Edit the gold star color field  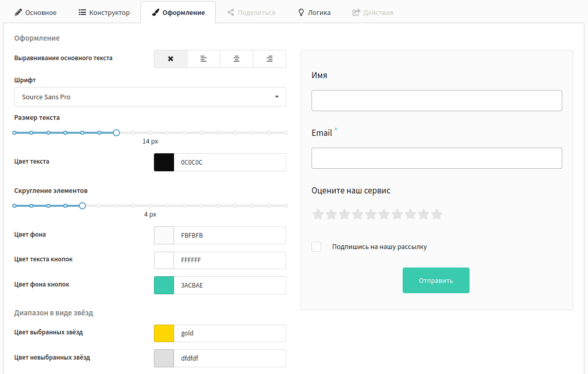point(230,333)
